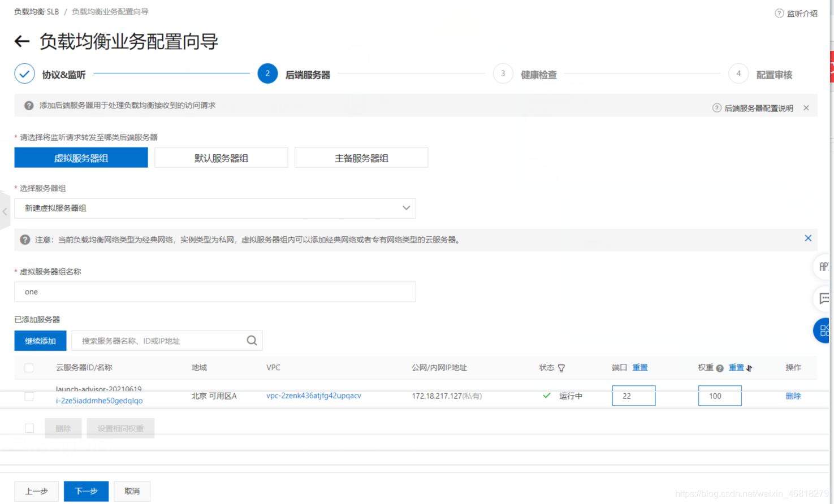Viewport: 834px width, 504px height.
Task: Choose 主备服务器组 server type
Action: [361, 158]
